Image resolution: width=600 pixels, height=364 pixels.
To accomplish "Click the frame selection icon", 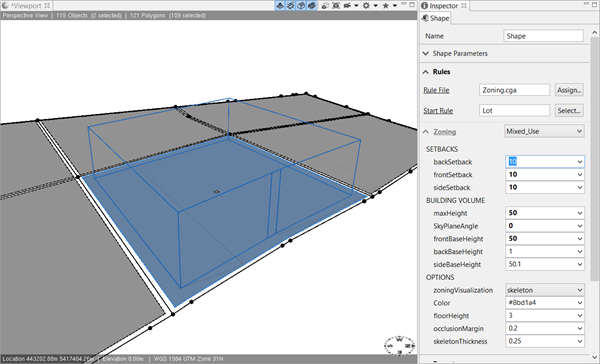I will (336, 5).
